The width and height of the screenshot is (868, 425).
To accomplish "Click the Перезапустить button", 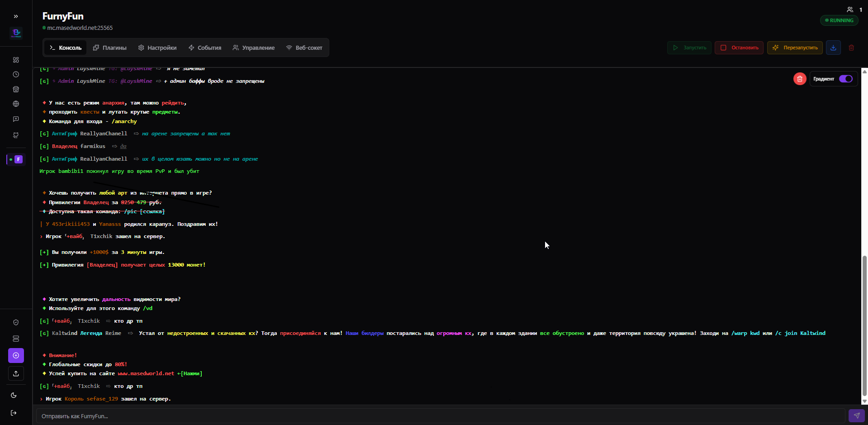I will click(794, 48).
